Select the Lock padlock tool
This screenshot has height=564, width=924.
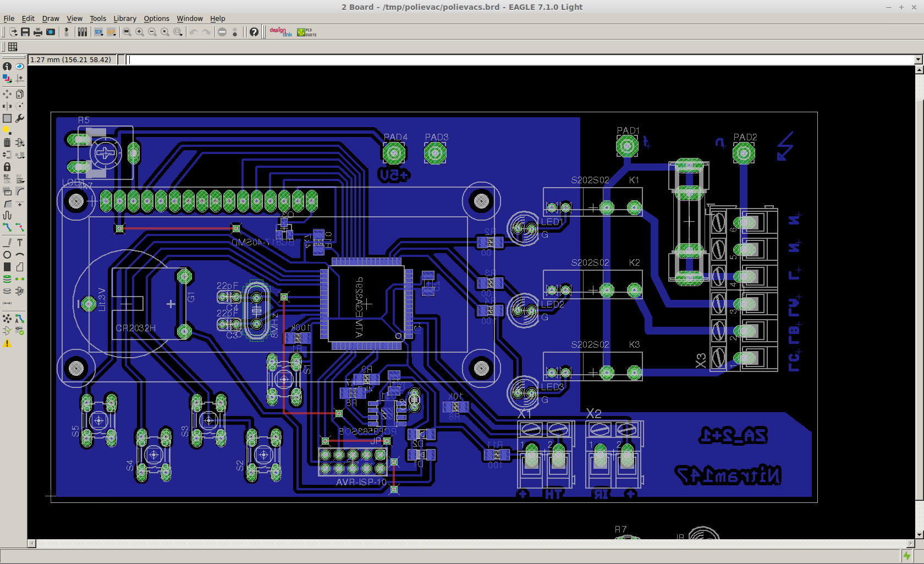tap(7, 166)
